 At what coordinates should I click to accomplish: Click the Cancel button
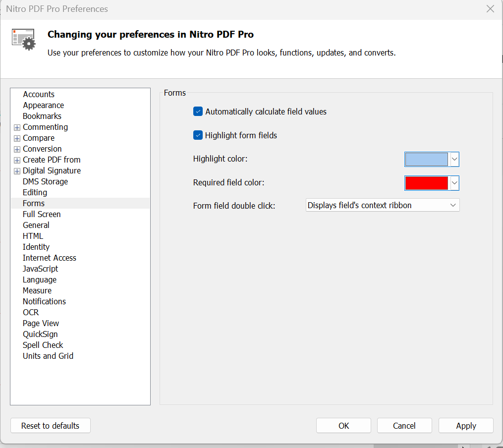pos(404,426)
